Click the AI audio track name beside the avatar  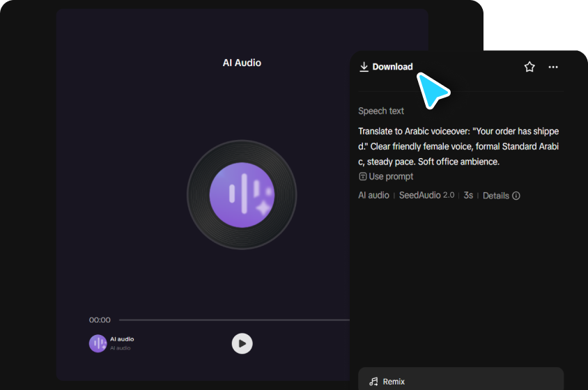click(122, 339)
